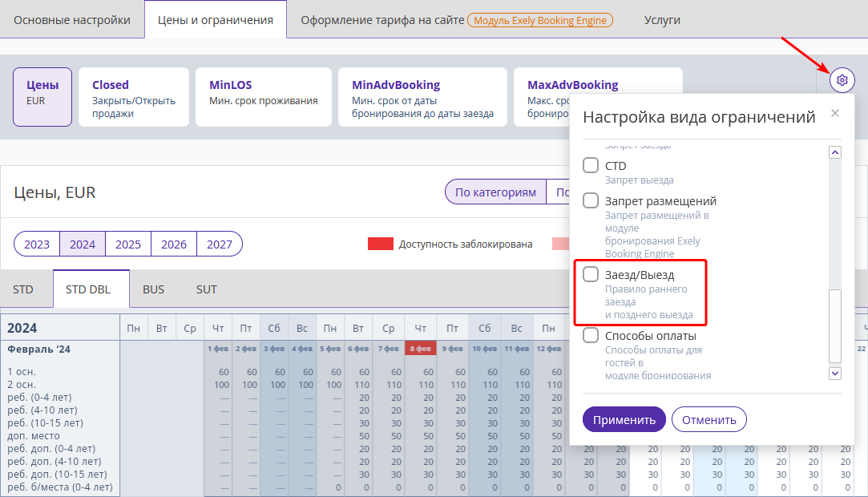Tick the CTD checkbox
868x497 pixels.
[x=591, y=165]
